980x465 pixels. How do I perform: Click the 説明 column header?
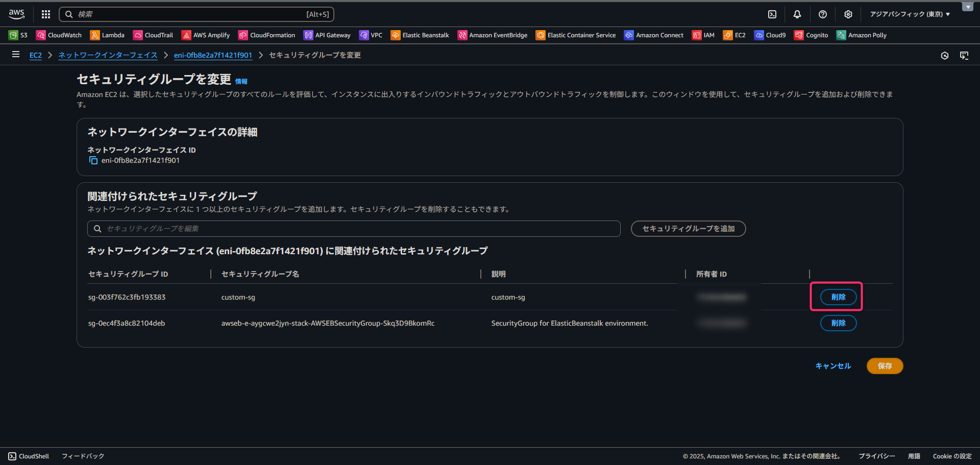click(499, 274)
